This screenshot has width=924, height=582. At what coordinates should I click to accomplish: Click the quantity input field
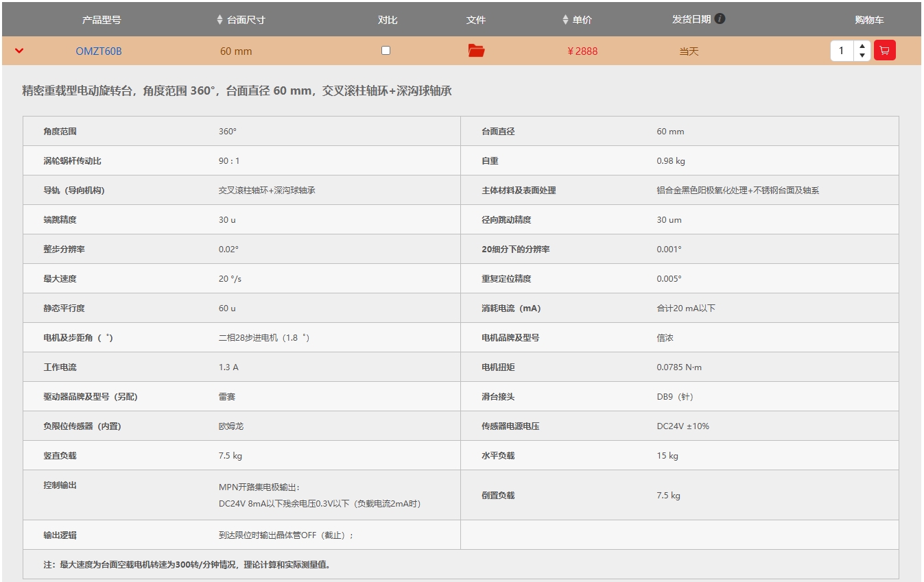(842, 51)
